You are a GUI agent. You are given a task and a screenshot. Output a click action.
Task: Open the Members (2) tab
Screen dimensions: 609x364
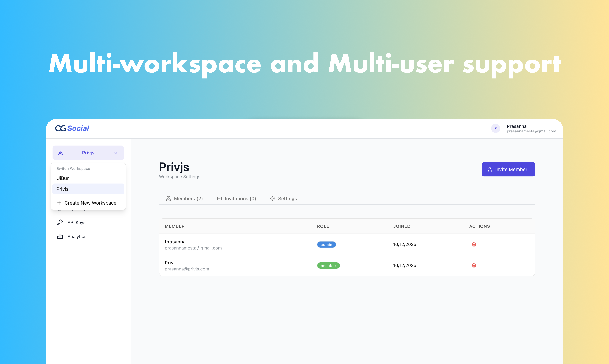pyautogui.click(x=188, y=198)
